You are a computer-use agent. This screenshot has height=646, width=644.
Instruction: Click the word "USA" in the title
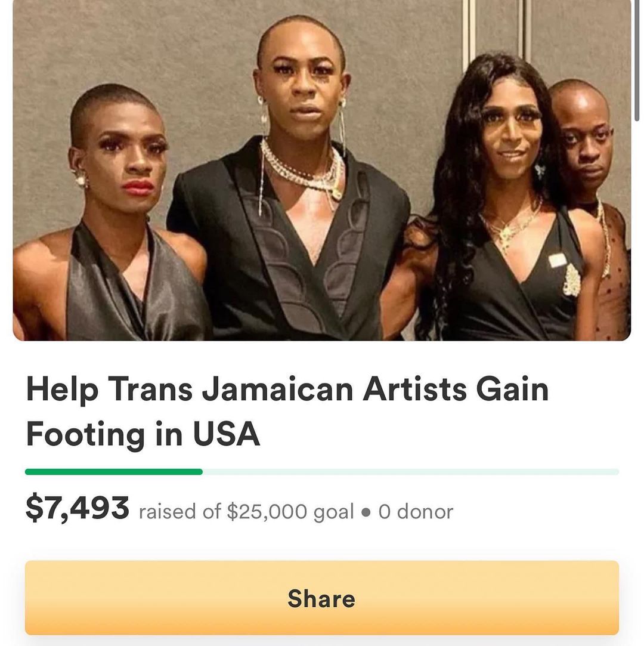pos(227,434)
